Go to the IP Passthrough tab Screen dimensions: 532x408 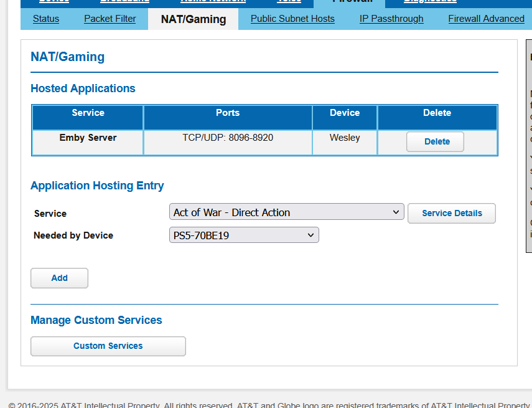click(x=391, y=19)
